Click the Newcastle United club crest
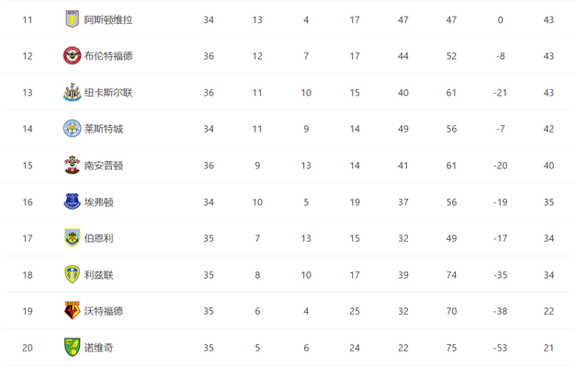 72,92
